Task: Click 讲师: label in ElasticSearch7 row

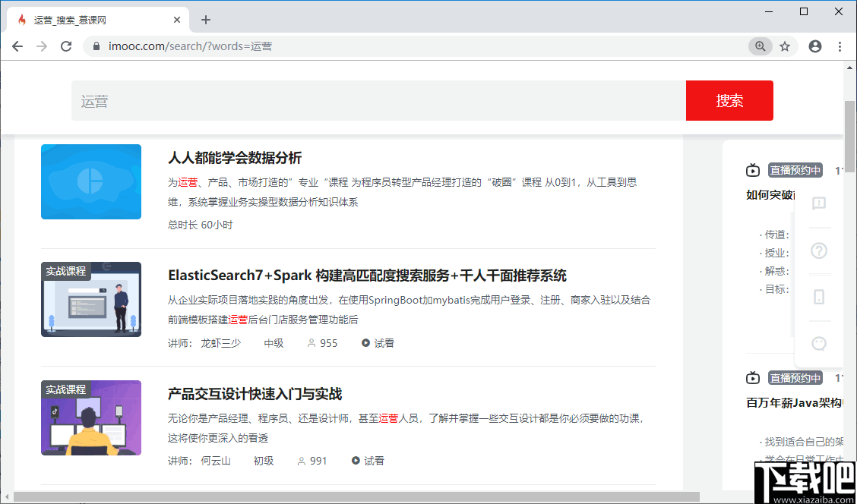Action: (180, 343)
